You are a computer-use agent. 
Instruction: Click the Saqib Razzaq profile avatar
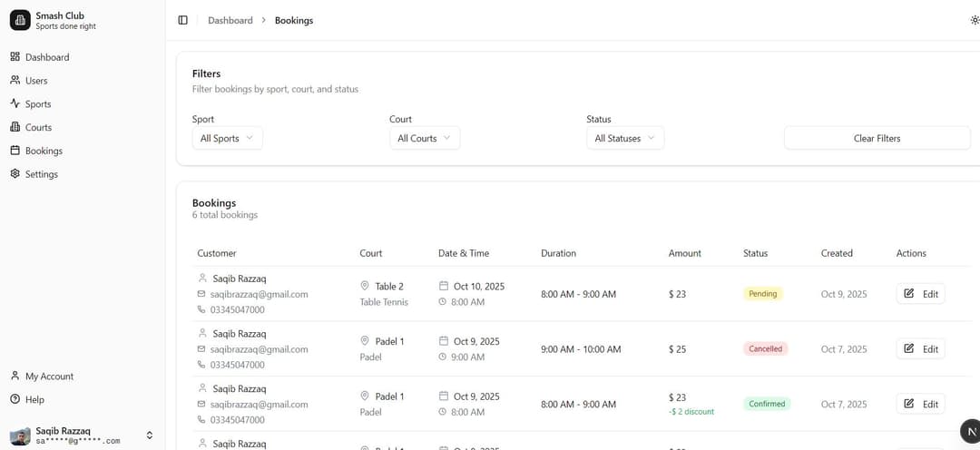pos(20,435)
